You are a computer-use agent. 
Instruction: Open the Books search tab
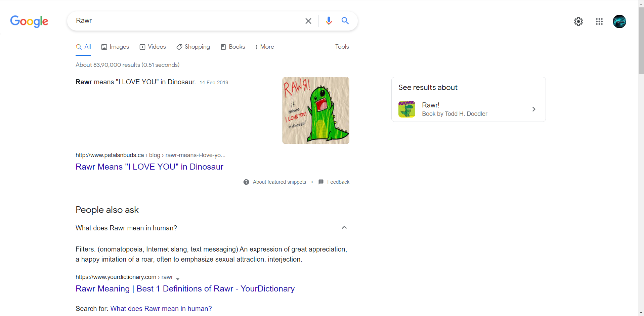[232, 47]
